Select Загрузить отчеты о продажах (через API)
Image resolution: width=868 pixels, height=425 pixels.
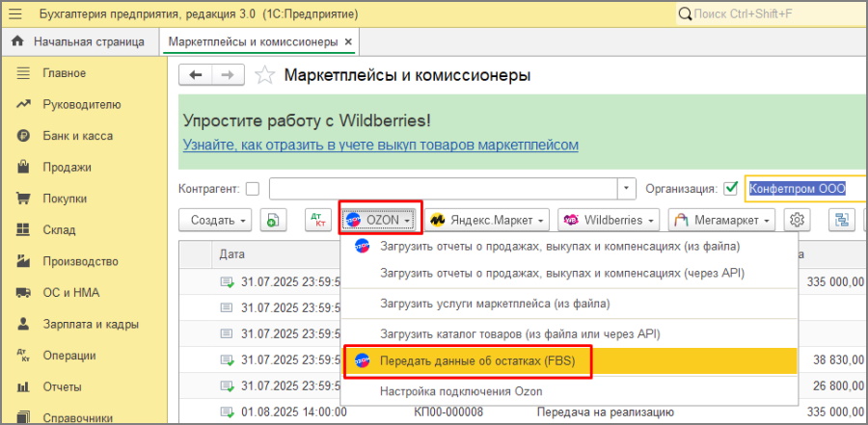569,273
